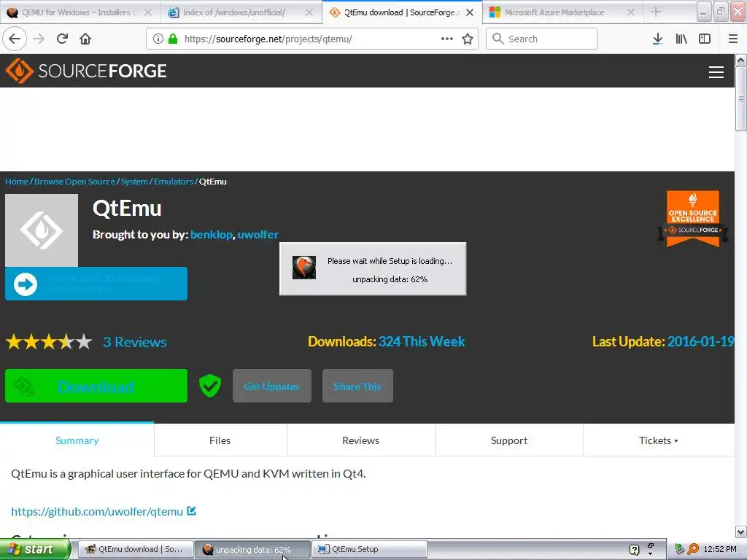The width and height of the screenshot is (747, 560).
Task: Click the page scrollbar up arrow
Action: coord(740,60)
